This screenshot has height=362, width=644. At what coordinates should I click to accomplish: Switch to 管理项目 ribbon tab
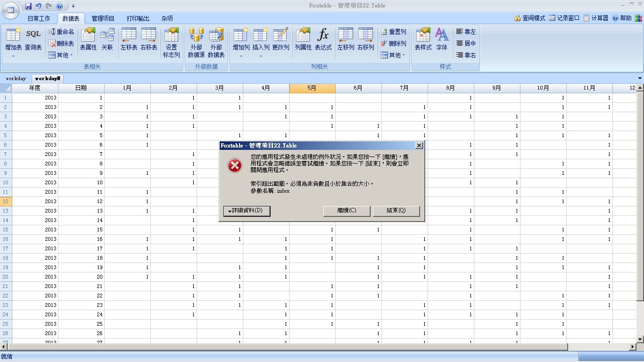click(x=103, y=18)
